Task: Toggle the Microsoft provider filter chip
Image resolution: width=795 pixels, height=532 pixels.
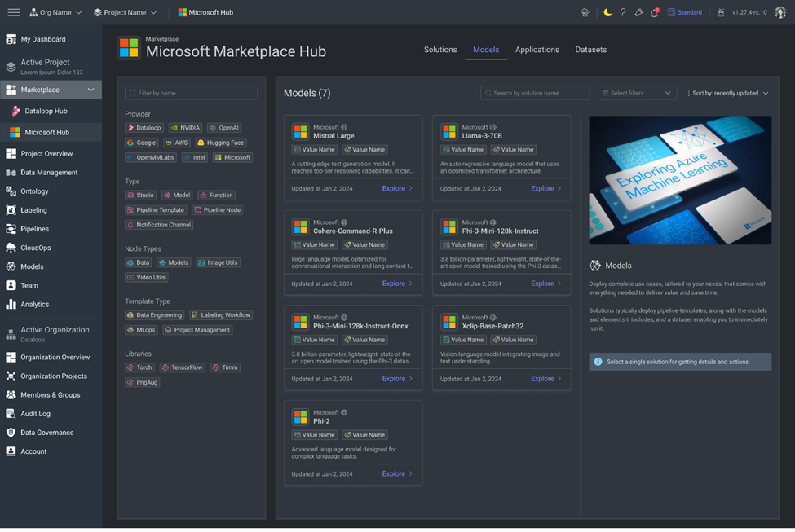Action: pos(232,157)
